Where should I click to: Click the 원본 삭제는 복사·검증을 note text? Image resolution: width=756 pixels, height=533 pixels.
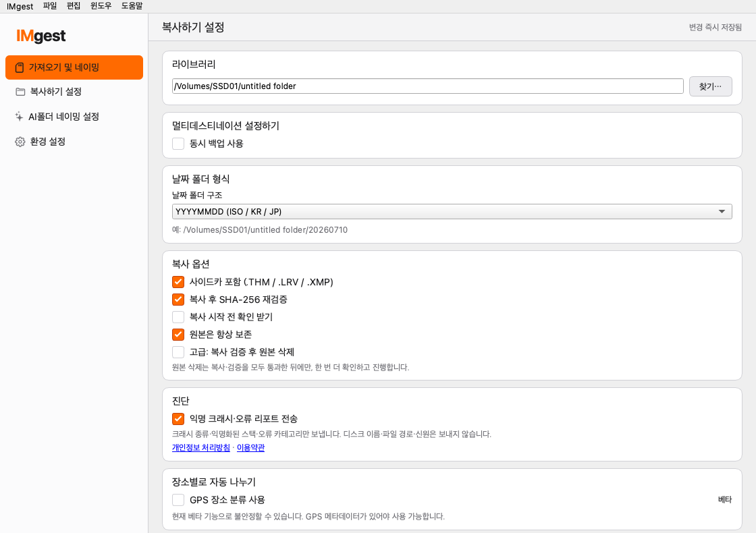coord(290,367)
